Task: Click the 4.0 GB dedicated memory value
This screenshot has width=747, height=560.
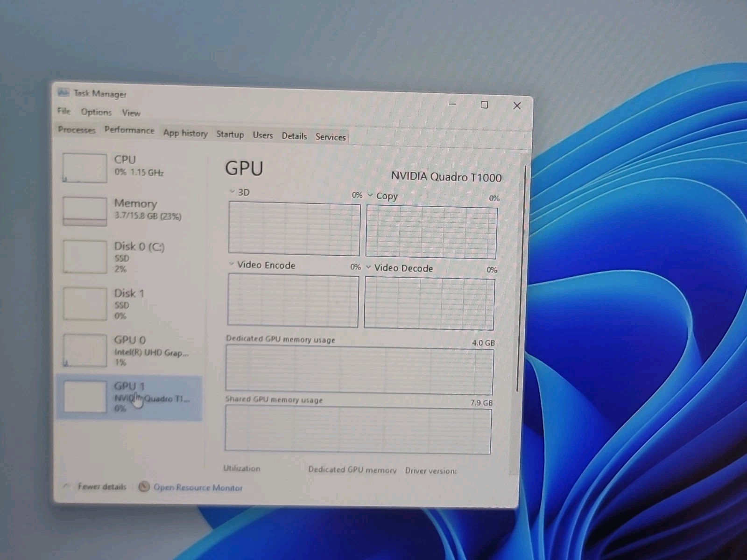Action: point(483,343)
